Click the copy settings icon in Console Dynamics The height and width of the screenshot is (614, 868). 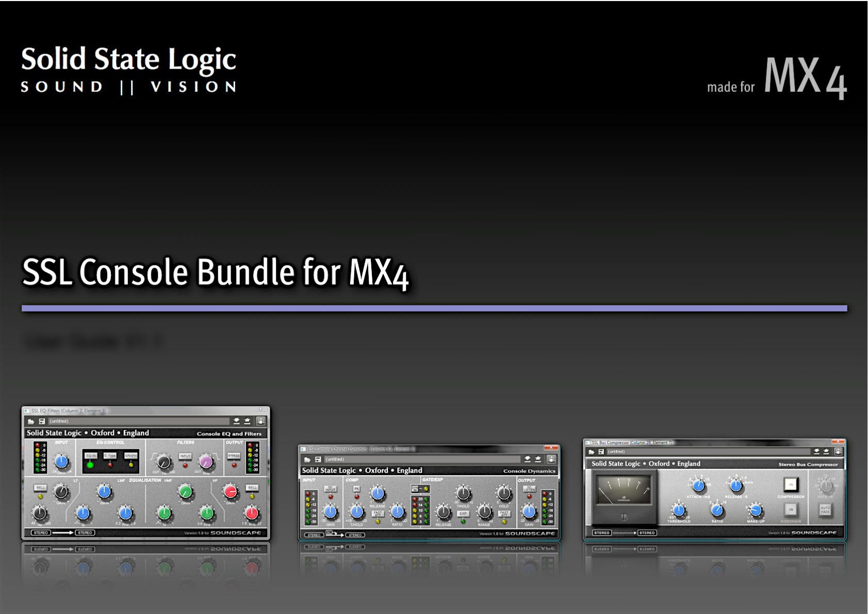tap(551, 459)
